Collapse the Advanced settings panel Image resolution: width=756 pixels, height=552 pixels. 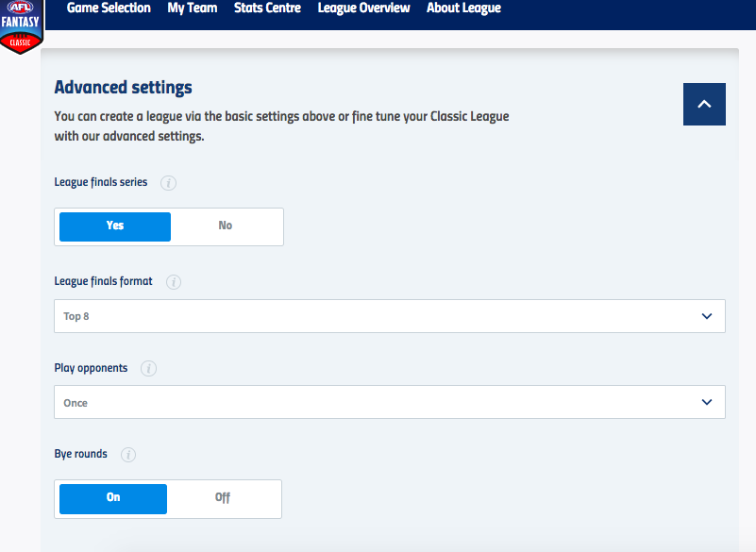coord(704,105)
